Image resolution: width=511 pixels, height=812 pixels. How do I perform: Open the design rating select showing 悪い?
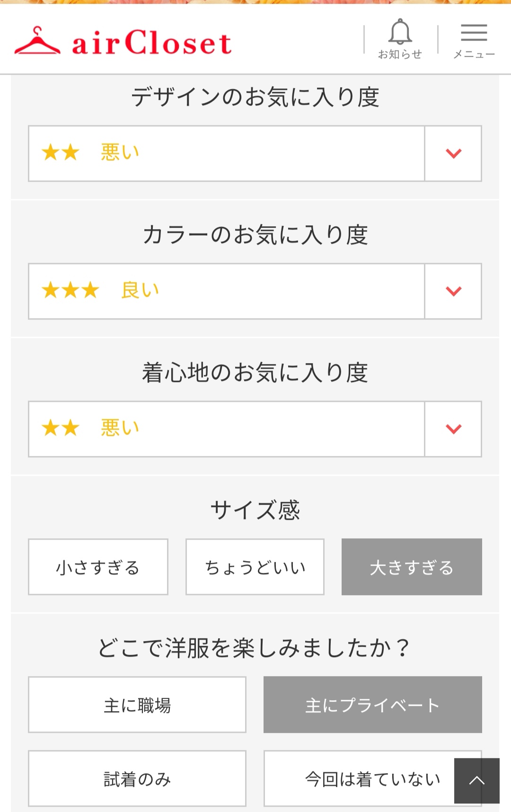tap(226, 153)
